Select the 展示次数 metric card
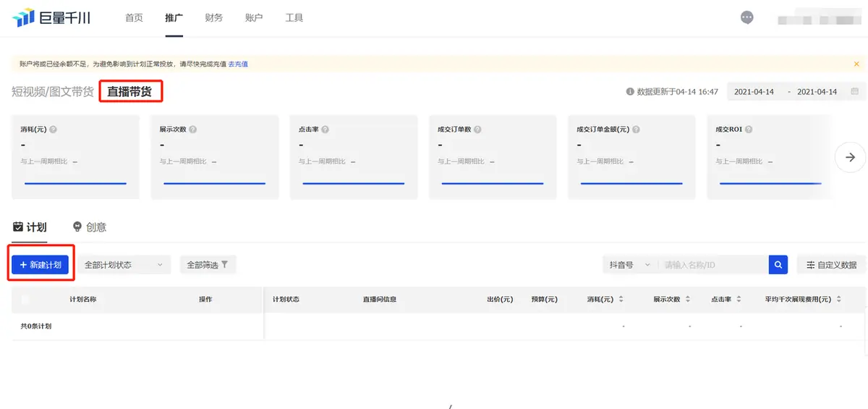Screen dimensions: 868x409 [x=214, y=156]
